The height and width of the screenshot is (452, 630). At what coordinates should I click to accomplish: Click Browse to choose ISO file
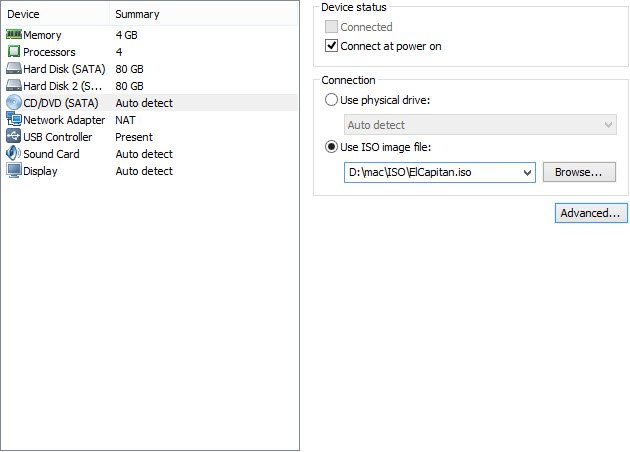[579, 172]
